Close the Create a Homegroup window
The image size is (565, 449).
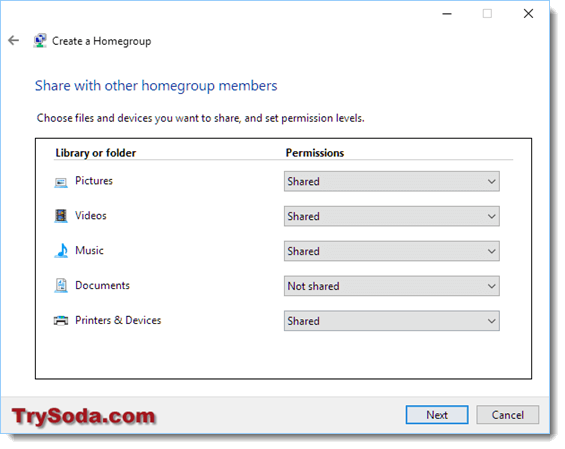(x=528, y=14)
